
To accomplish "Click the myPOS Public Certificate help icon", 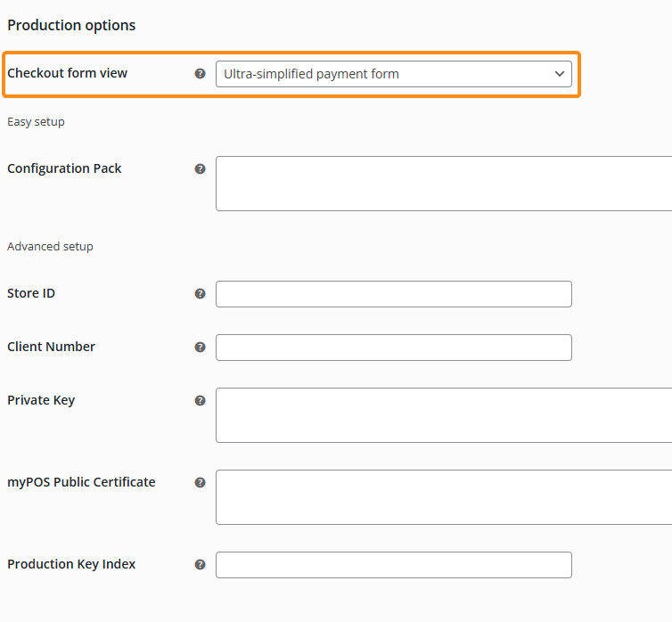I will (x=200, y=482).
